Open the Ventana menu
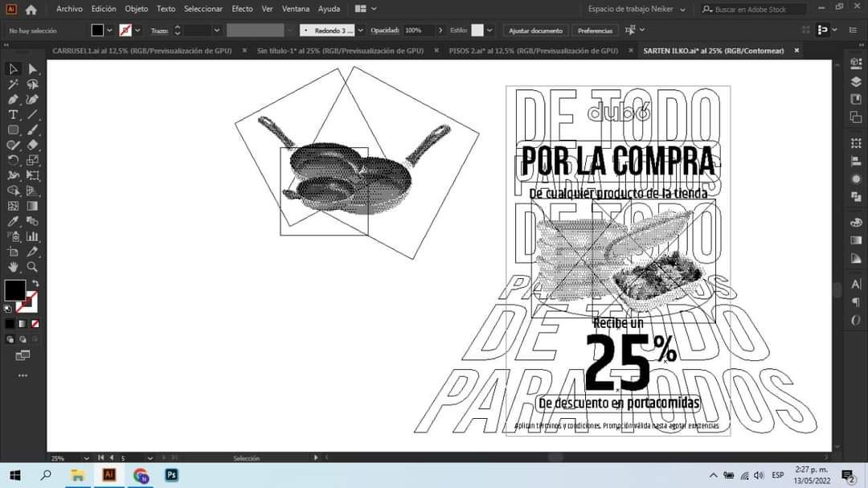Screen dimensions: 868x488 [x=296, y=9]
